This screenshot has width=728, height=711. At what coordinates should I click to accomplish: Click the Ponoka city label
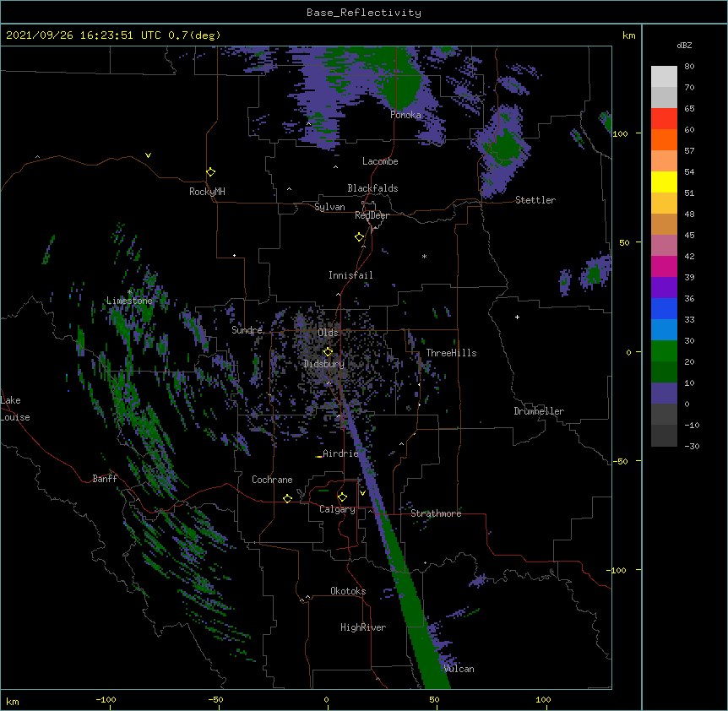[x=405, y=115]
